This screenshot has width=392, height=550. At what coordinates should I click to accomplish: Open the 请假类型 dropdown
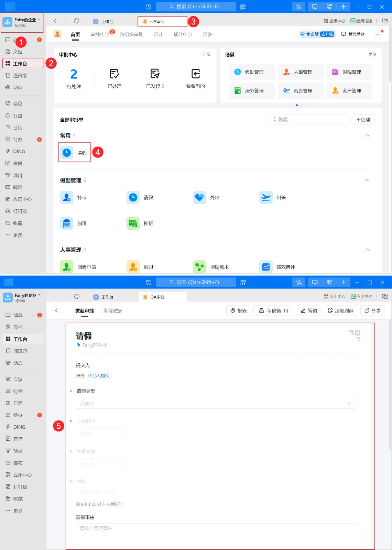click(x=215, y=403)
